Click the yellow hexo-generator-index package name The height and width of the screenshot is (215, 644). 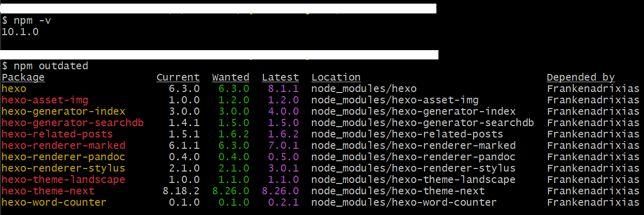pos(64,112)
